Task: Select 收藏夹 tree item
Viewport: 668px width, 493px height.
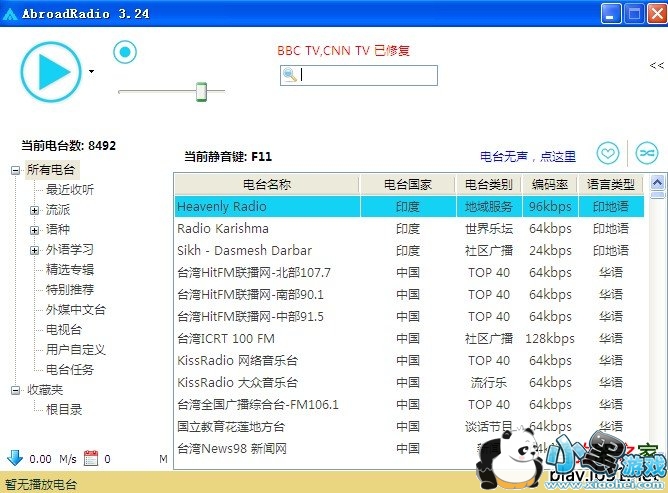Action: point(45,390)
